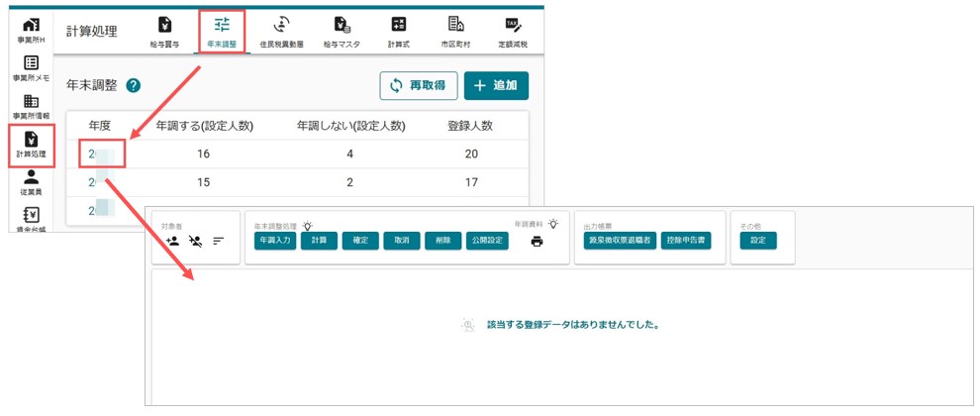Click the 年調入力 button
The height and width of the screenshot is (416, 980).
275,241
